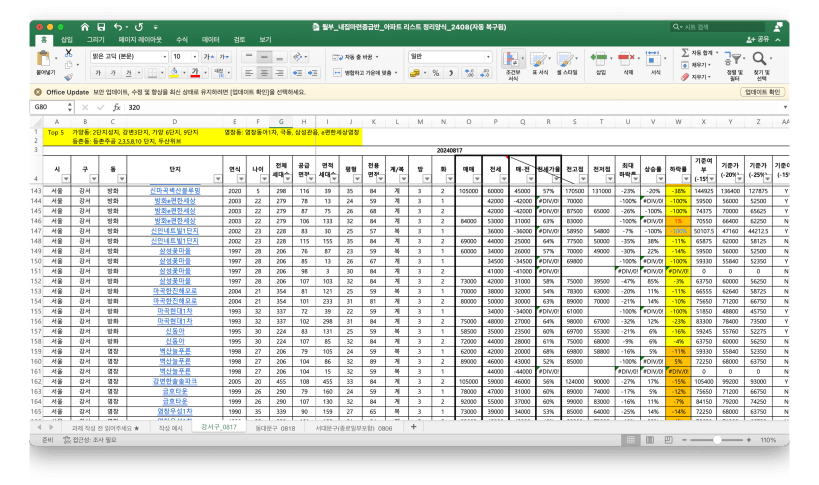The width and height of the screenshot is (819, 485).
Task: Click the Copy icon in ribbon
Action: click(68, 65)
